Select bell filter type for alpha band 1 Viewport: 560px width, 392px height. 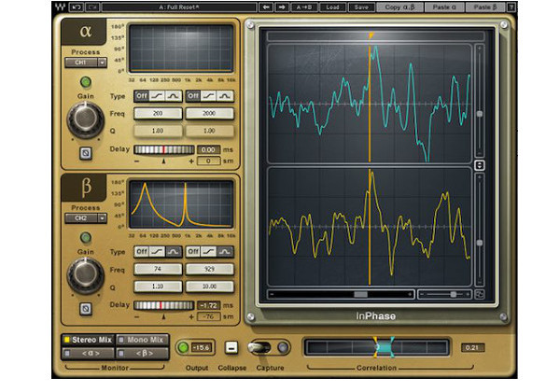coord(174,96)
